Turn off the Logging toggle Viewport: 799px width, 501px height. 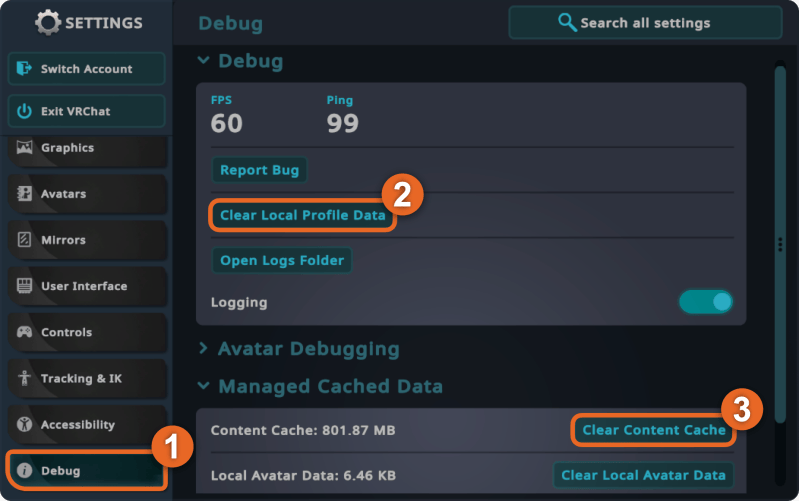tap(706, 302)
